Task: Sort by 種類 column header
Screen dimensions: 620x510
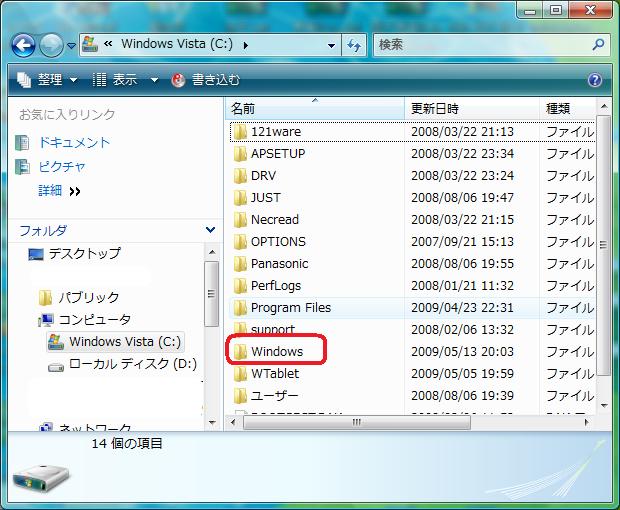Action: [x=567, y=108]
